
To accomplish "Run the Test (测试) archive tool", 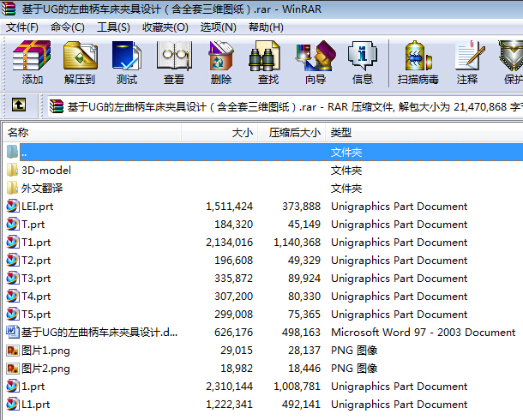I will [x=127, y=56].
